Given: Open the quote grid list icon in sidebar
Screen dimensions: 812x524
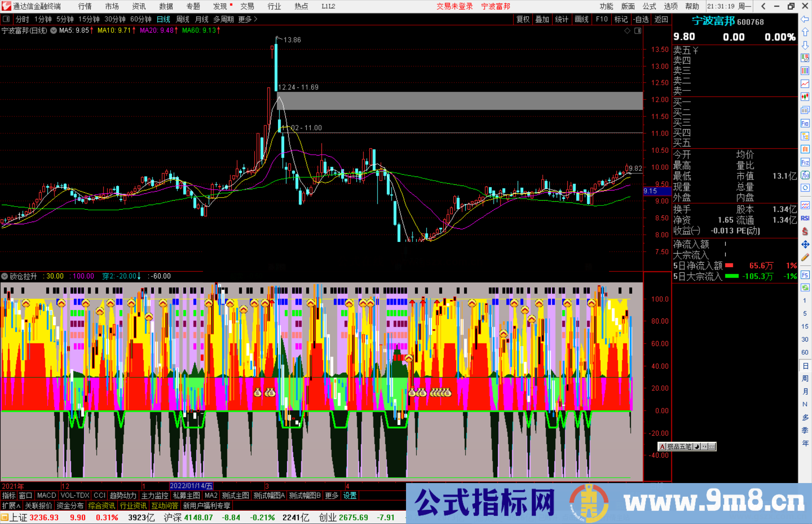Looking at the screenshot, I should [x=805, y=71].
